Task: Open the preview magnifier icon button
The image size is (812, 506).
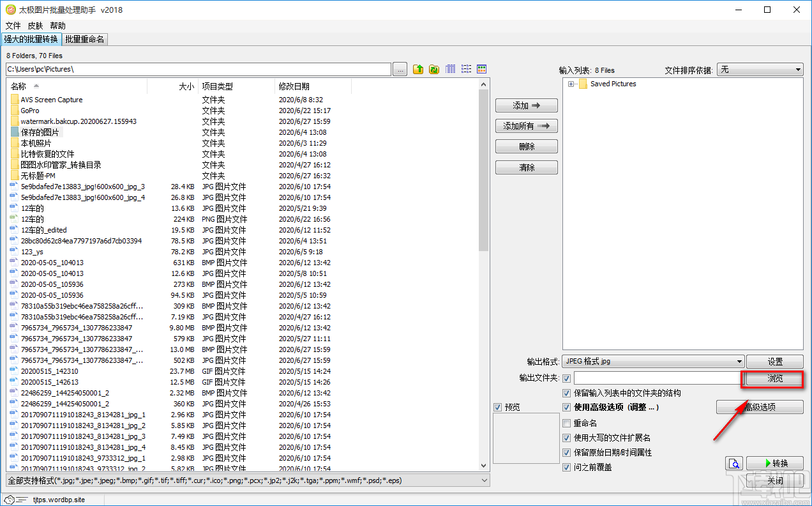Action: pos(734,464)
